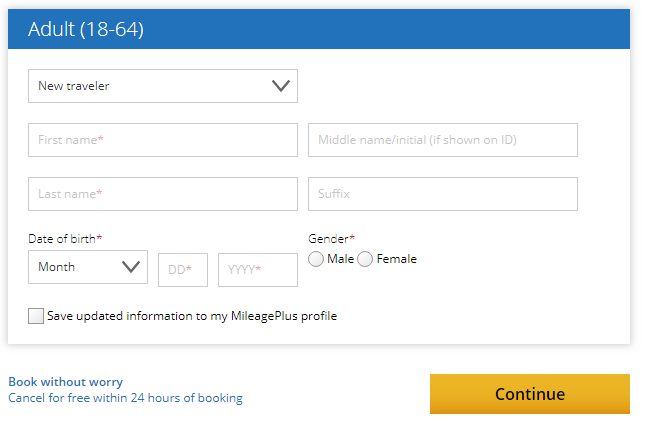Click the Adult (18-64) section header
The height and width of the screenshot is (427, 647).
point(319,29)
